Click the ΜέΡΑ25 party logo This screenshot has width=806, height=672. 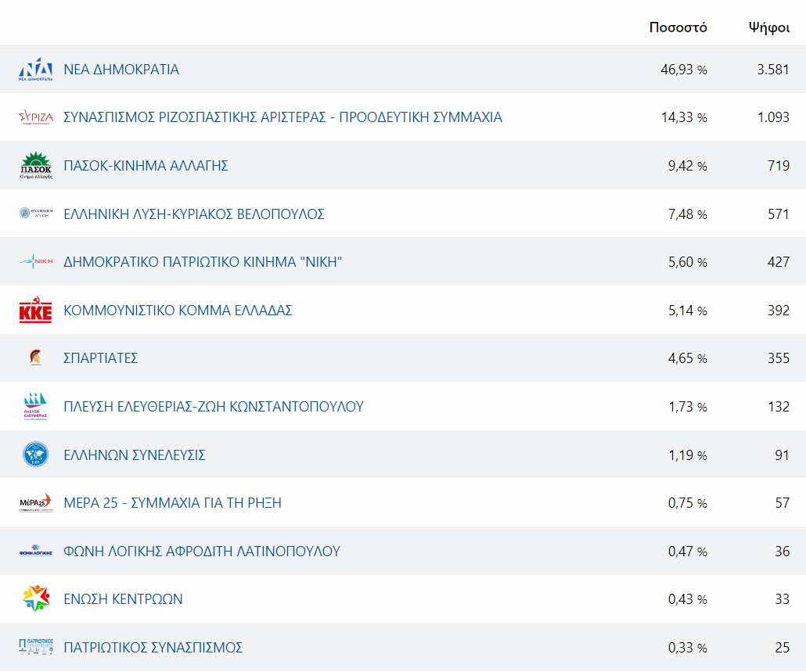(x=35, y=502)
